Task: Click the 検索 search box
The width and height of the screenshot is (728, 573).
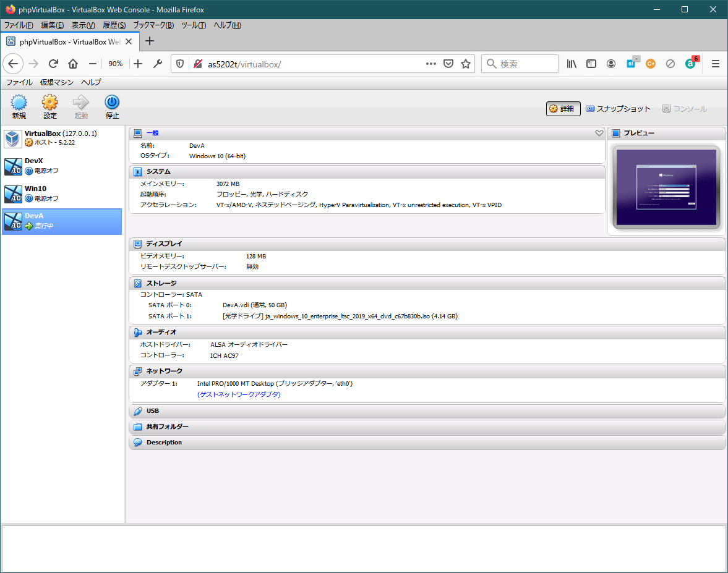Action: coord(520,64)
